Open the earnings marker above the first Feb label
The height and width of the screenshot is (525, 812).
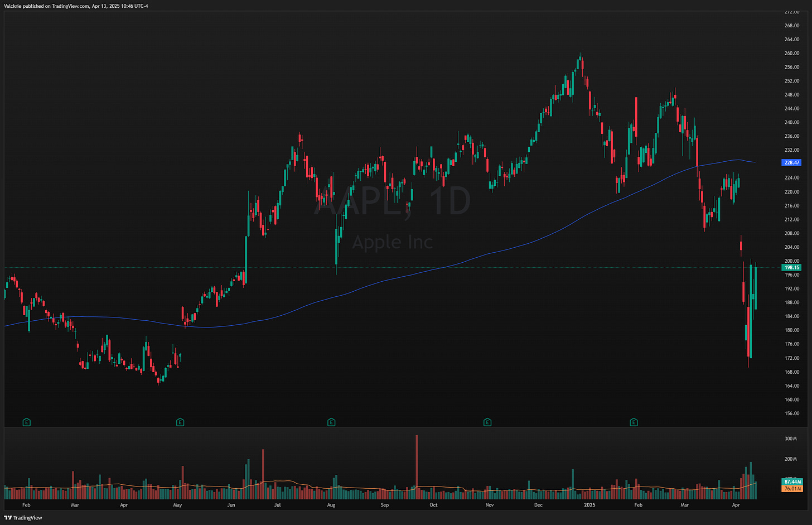tap(26, 422)
